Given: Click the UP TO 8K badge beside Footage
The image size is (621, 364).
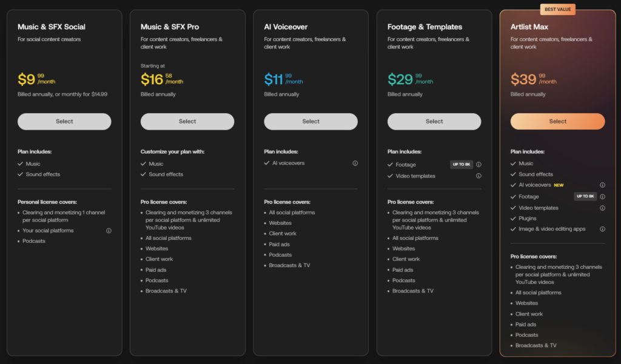Looking at the screenshot, I should (462, 164).
